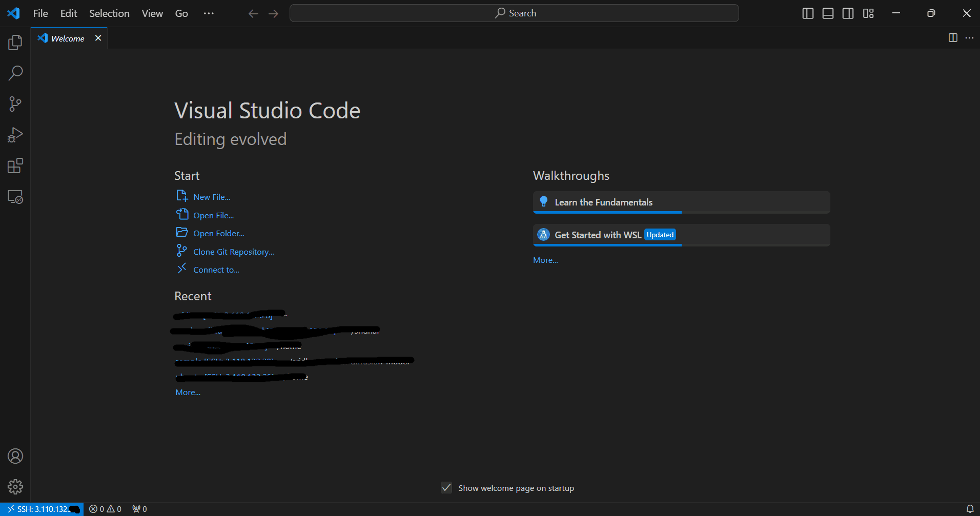The image size is (980, 516).
Task: Open the Search view in activity bar
Action: (15, 73)
